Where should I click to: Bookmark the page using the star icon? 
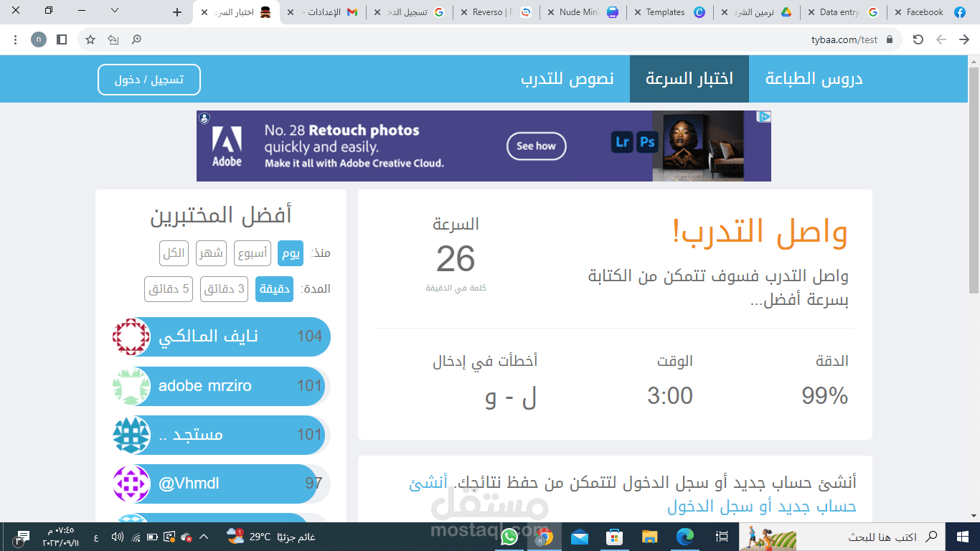click(x=89, y=39)
